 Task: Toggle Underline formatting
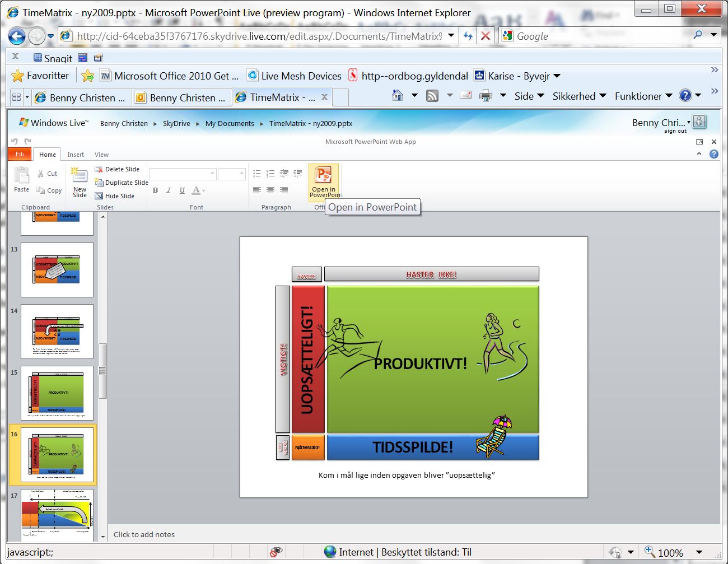pos(182,190)
